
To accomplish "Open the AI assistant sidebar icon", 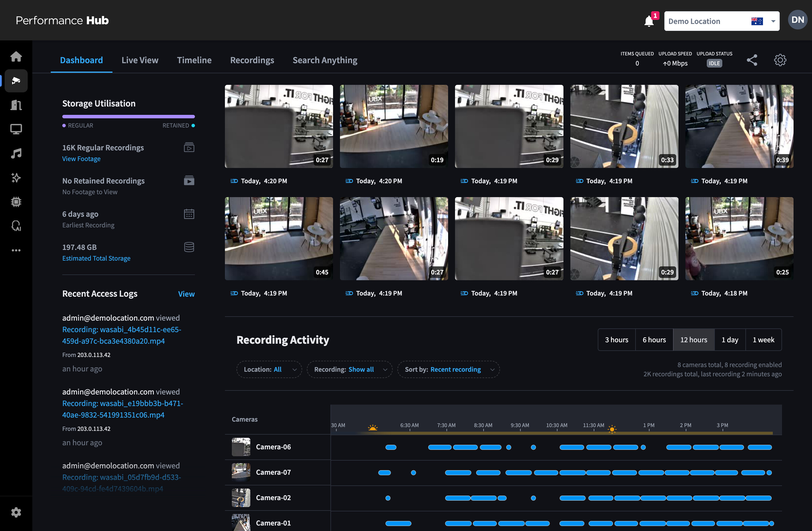I will click(16, 226).
